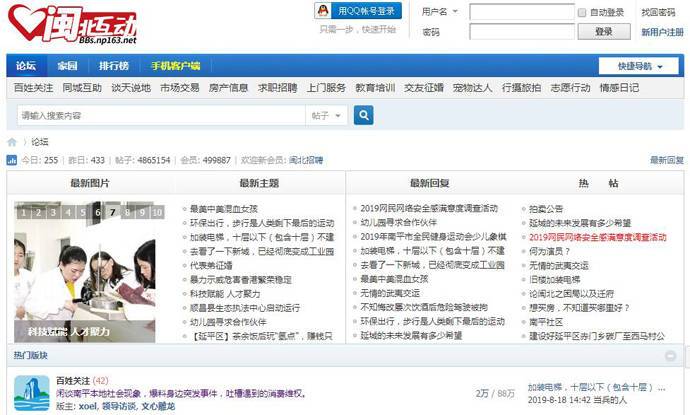Image resolution: width=690 pixels, height=415 pixels.
Task: Collapse the 热门版块 section
Action: point(670,356)
